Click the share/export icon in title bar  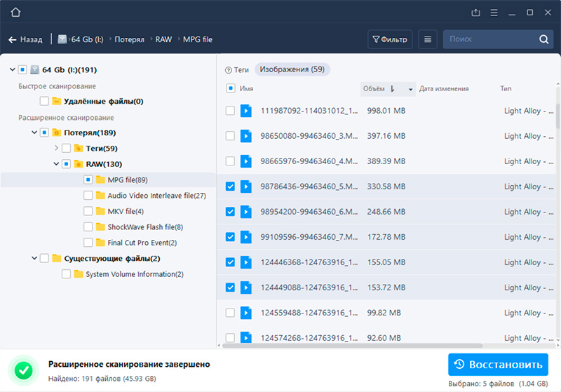tap(476, 13)
